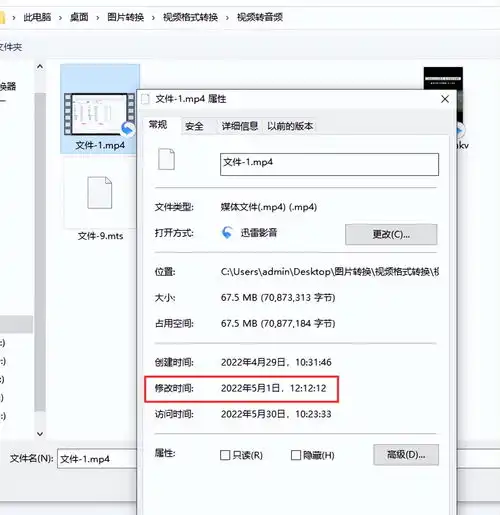Expand chevron after 图片转换 in breadcrumb
Image resolution: width=500 pixels, height=515 pixels.
point(153,18)
